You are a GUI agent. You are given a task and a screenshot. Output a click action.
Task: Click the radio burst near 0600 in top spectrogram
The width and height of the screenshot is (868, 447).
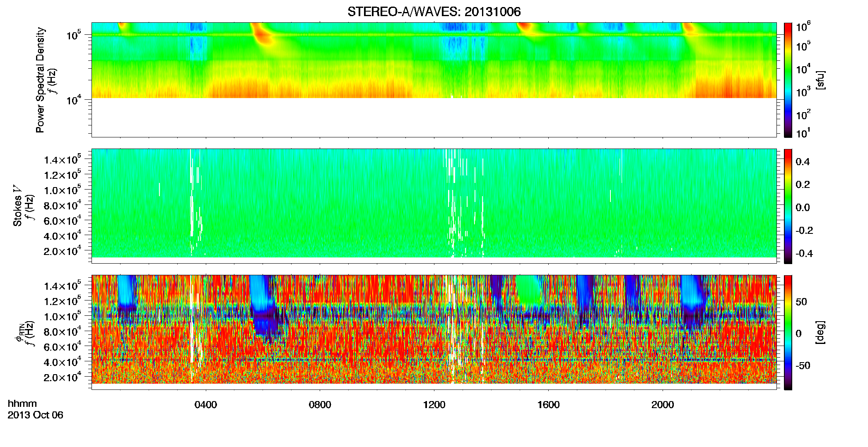coord(261,34)
